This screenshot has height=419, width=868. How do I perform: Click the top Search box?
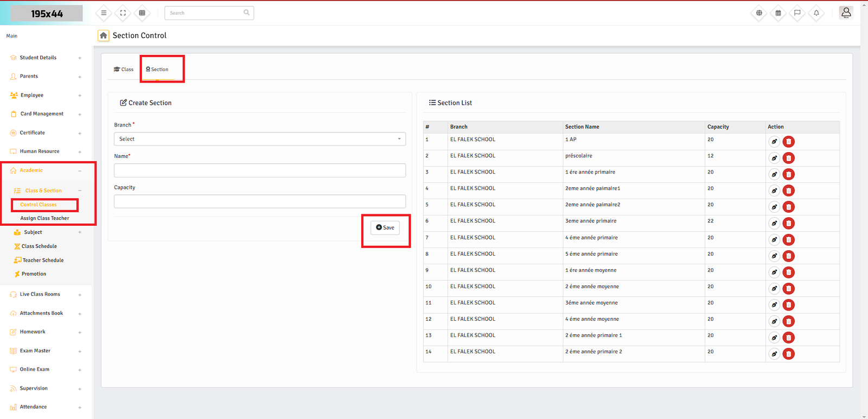pyautogui.click(x=205, y=13)
